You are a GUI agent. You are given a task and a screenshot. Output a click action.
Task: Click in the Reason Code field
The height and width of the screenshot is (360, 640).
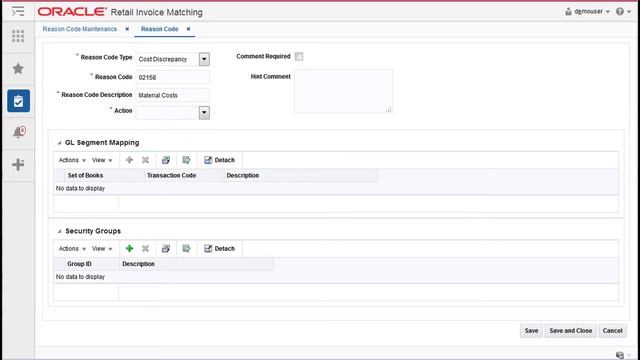[173, 77]
